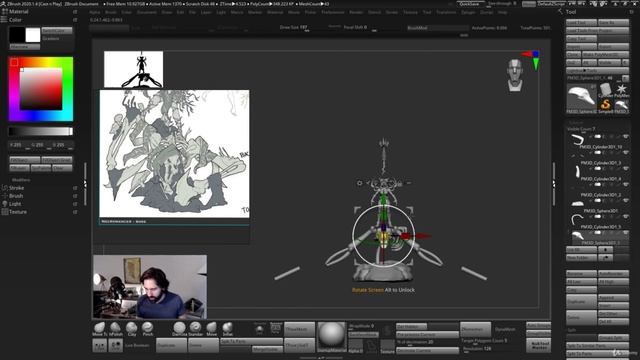Pick a color in hue picker square

[x=41, y=89]
